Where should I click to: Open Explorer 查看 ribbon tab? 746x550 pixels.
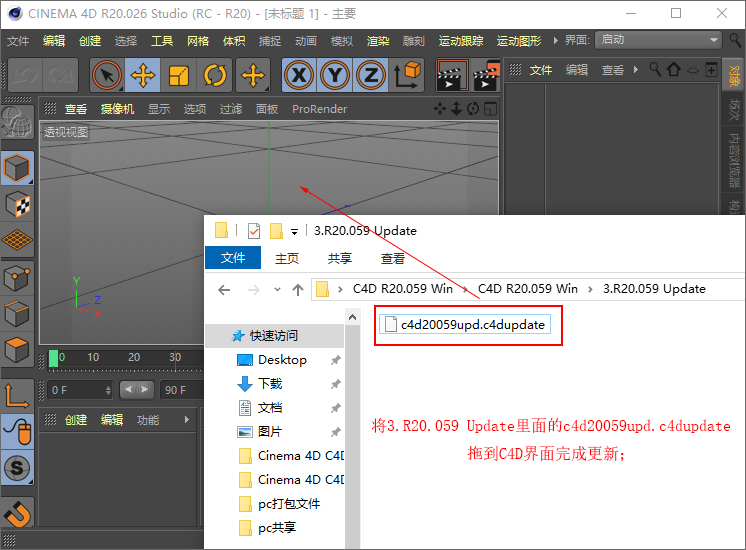coord(393,258)
